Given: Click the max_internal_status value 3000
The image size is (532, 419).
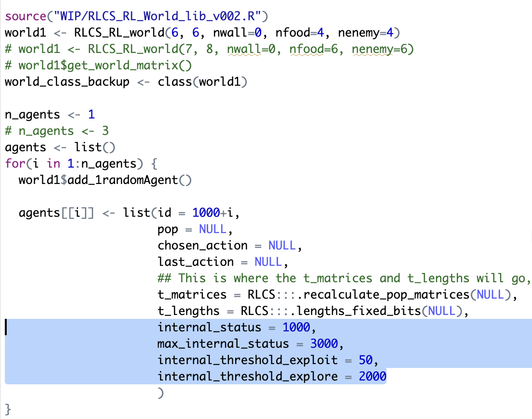Looking at the screenshot, I should [324, 343].
